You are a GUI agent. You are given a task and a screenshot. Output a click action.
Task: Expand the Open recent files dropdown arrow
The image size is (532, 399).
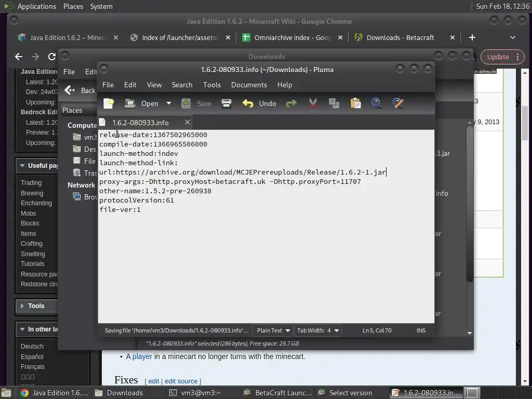click(x=169, y=103)
